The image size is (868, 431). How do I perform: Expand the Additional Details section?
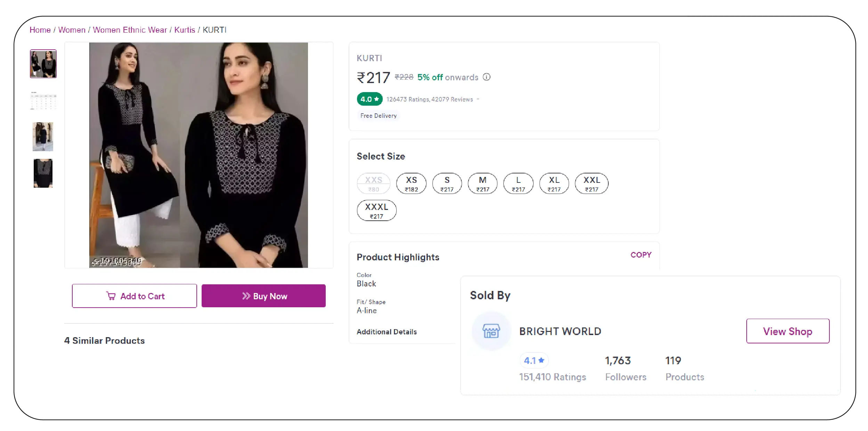click(387, 332)
